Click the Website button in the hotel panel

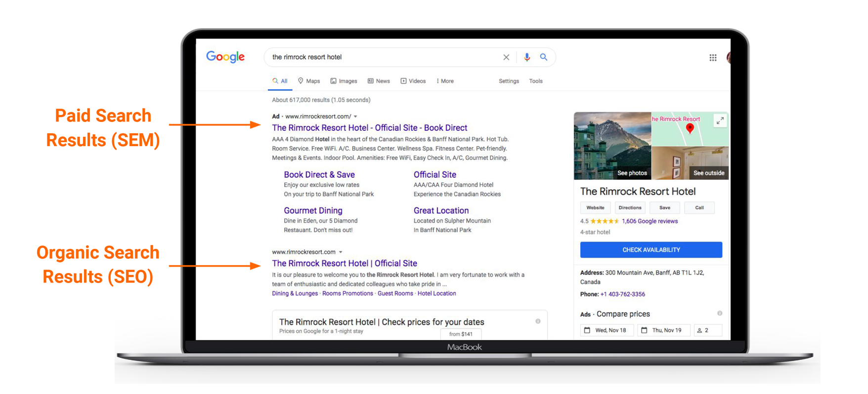pos(595,208)
